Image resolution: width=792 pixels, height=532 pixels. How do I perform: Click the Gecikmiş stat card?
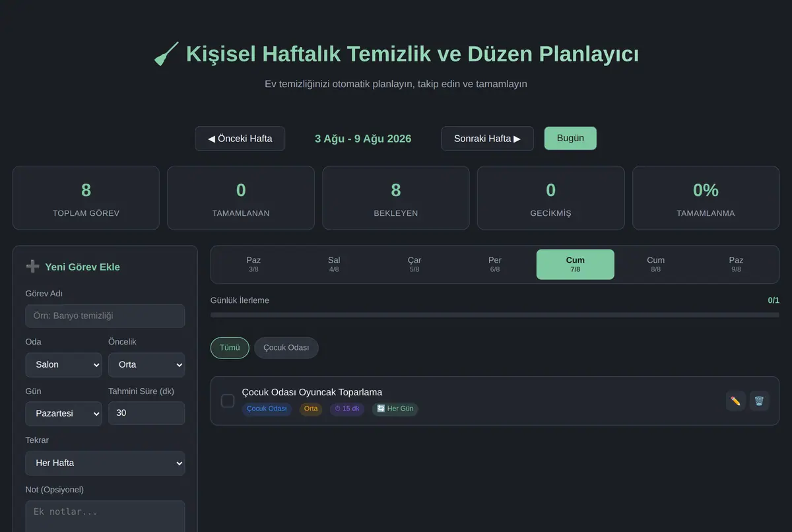(551, 198)
